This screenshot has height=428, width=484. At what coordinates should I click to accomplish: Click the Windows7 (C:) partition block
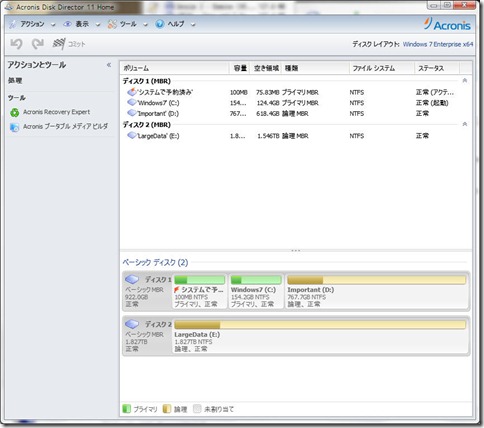[x=256, y=292]
